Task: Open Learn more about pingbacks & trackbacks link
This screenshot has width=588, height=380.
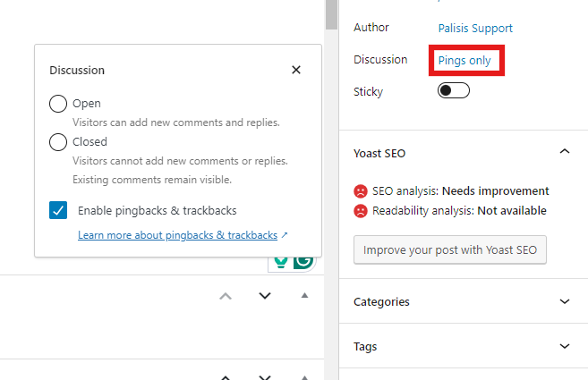Action: 177,235
